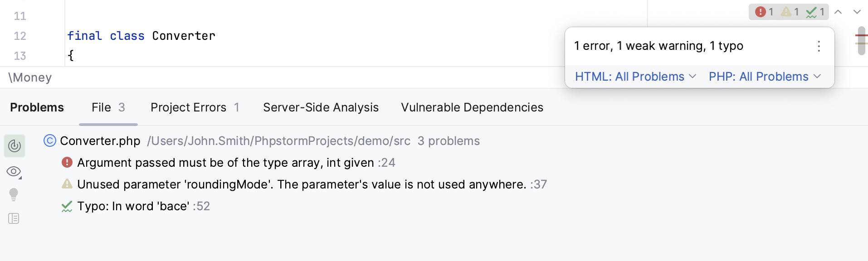Open the editor preview eye icon in sidebar
The image size is (868, 261).
(14, 172)
